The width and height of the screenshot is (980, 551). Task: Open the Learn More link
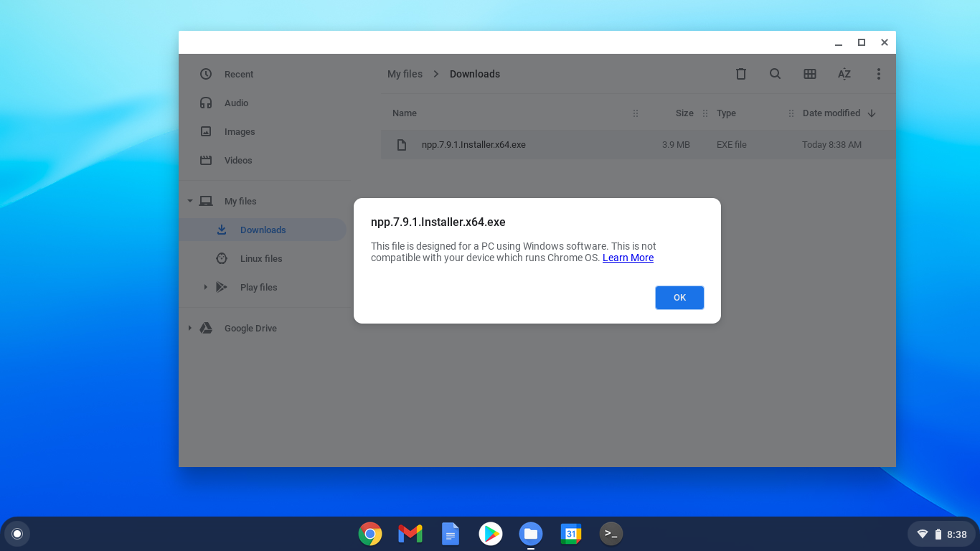pyautogui.click(x=628, y=258)
